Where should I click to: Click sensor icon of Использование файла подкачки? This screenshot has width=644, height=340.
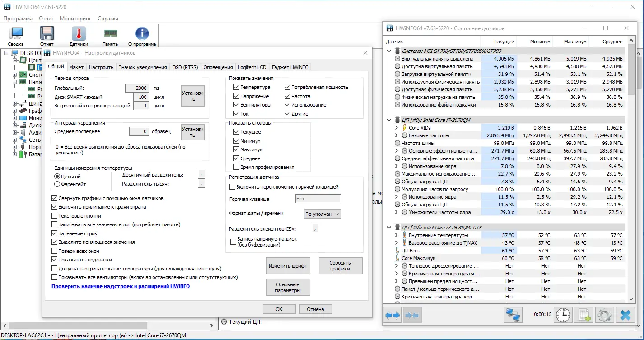pyautogui.click(x=397, y=105)
